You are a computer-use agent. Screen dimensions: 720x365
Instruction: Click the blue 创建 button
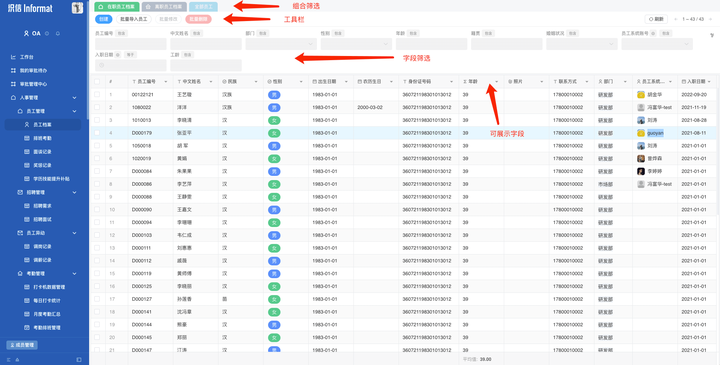click(104, 19)
